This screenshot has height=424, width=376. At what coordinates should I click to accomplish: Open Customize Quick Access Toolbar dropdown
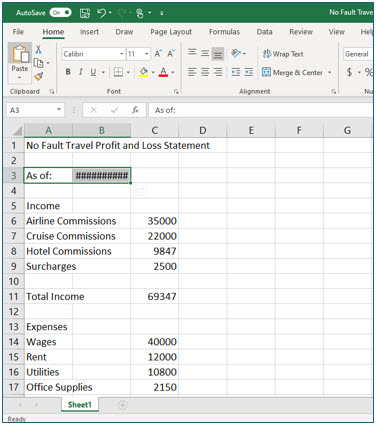(x=162, y=13)
